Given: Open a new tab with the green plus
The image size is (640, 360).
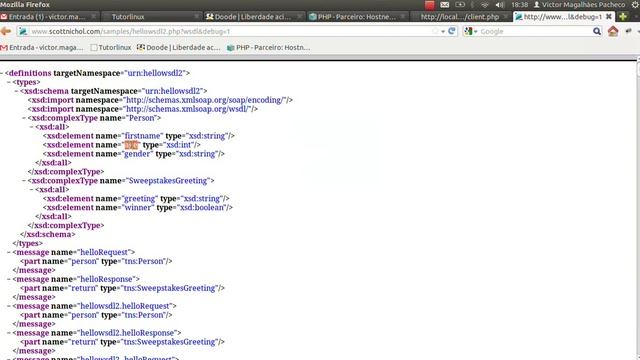Looking at the screenshot, I should (x=623, y=16).
